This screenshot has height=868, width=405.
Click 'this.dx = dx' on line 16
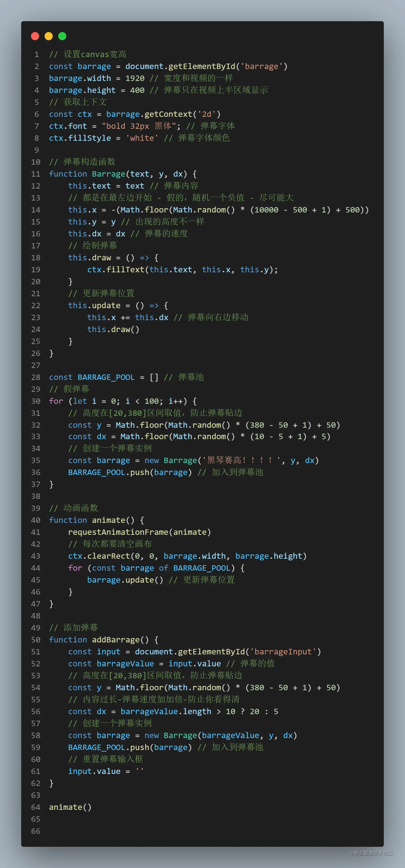[x=97, y=234]
